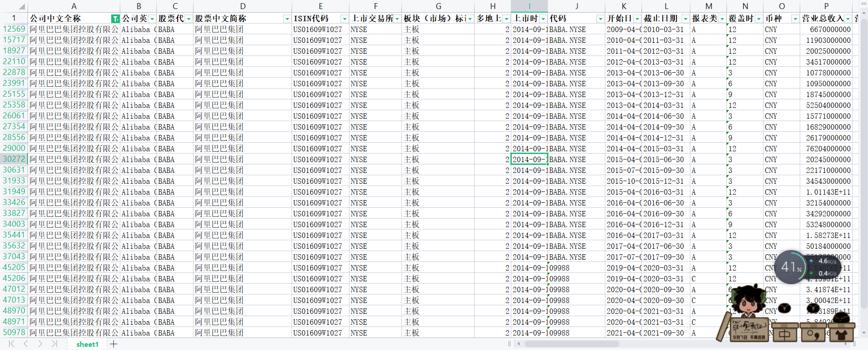Open filter dropdown for 公司英 column
Viewport: 868px width, 350px height.
[152, 19]
